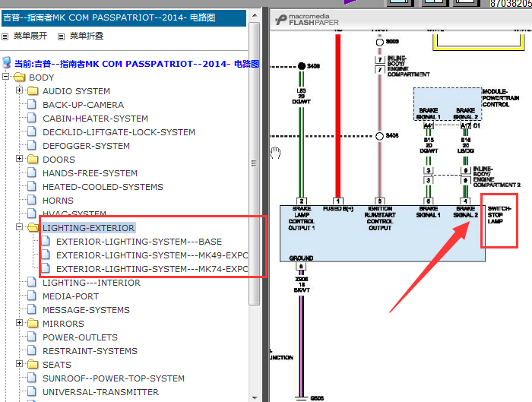Viewport: 532px width, 402px height.
Task: Click the HORNS document icon
Action: point(32,200)
